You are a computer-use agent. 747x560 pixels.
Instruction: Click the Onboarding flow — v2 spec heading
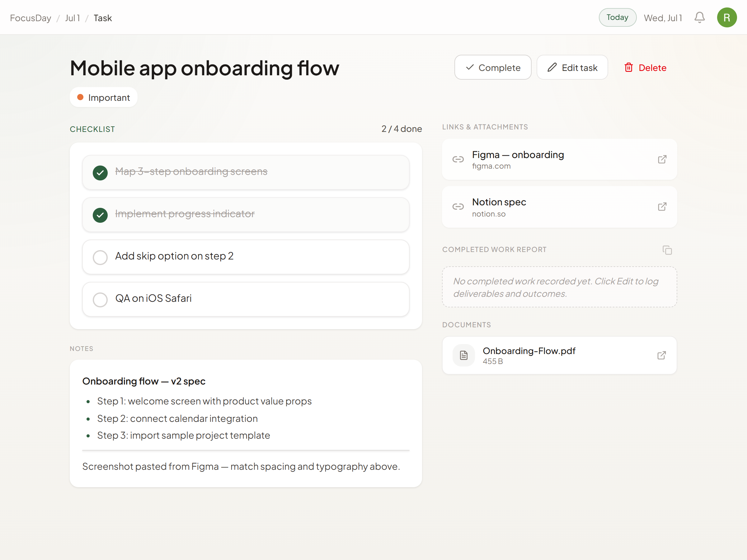[144, 381]
